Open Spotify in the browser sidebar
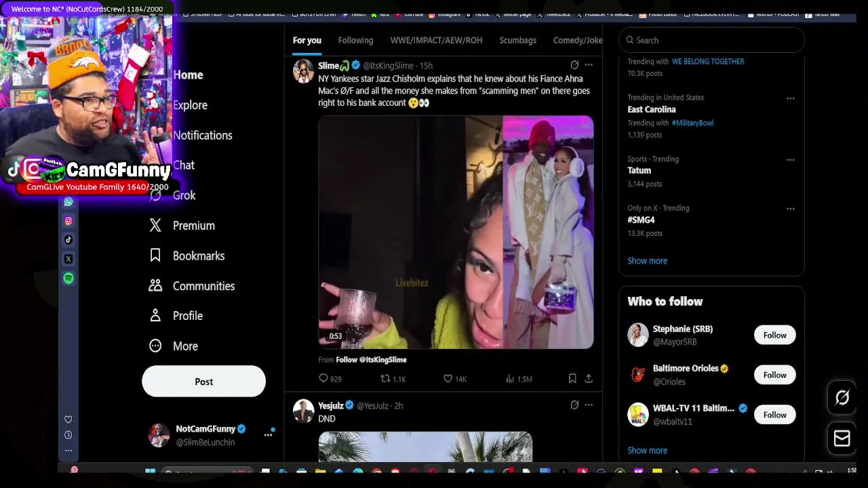 [x=68, y=278]
